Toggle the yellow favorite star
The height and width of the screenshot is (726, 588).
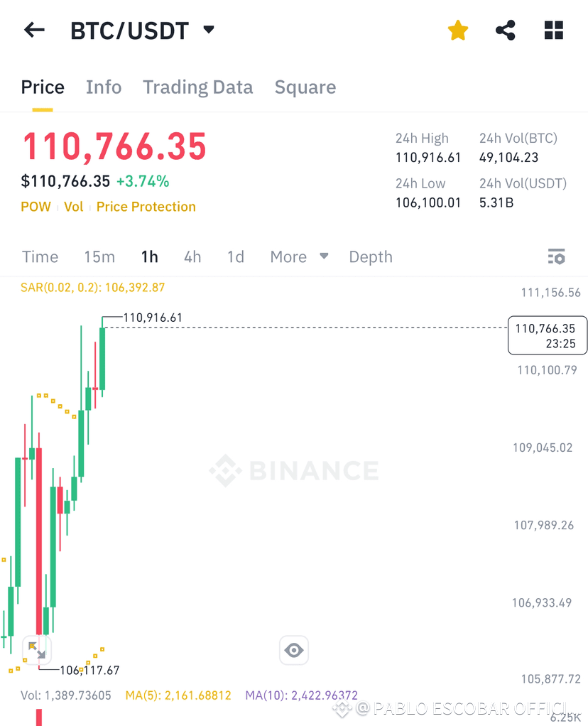coord(458,31)
